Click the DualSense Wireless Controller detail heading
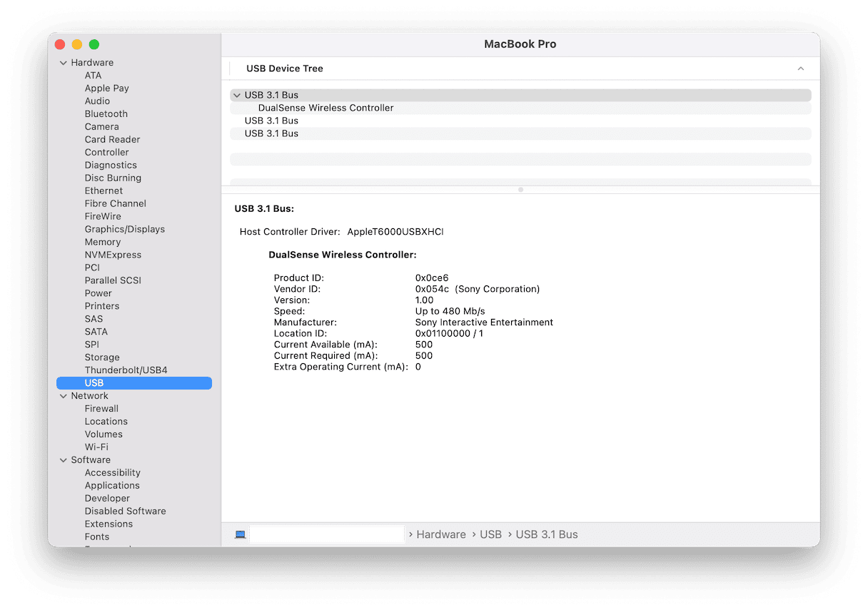Viewport: 868px width, 610px height. tap(343, 255)
